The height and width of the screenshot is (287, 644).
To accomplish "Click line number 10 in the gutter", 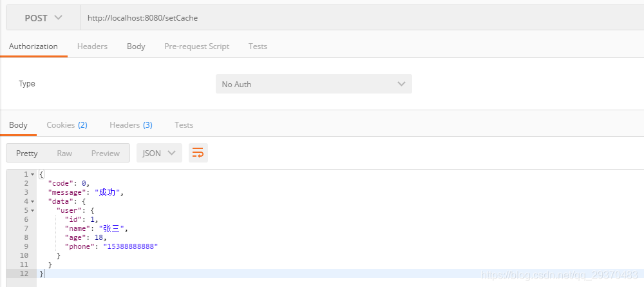I will pos(24,256).
